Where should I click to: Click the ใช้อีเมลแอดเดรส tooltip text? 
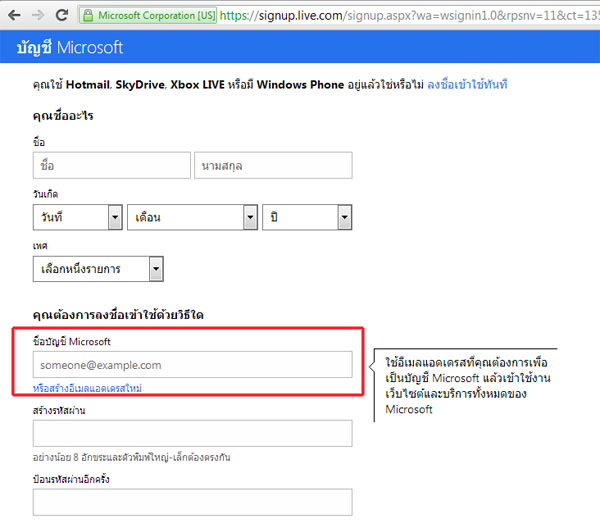468,386
